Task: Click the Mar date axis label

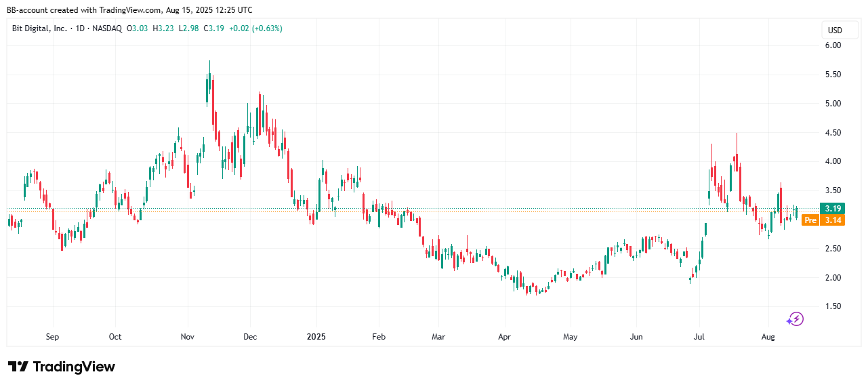Action: pos(438,337)
